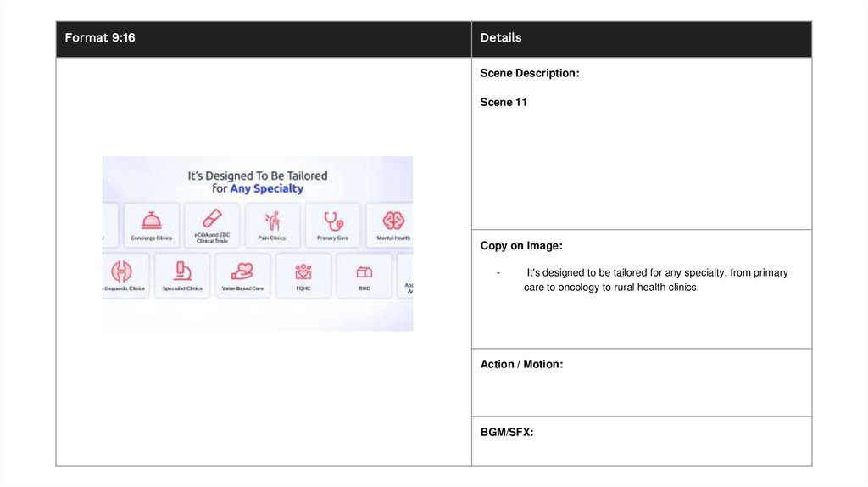Select the Specialist Clinics microscope icon
Image resolution: width=868 pixels, height=487 pixels.
click(x=182, y=271)
